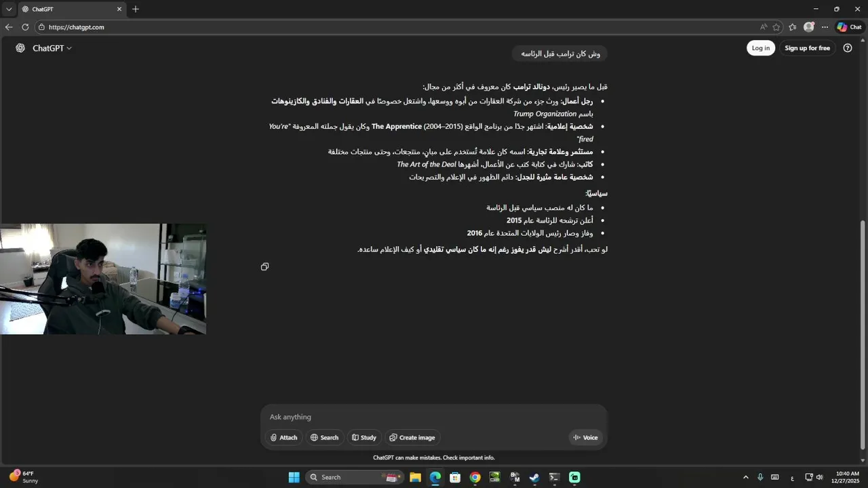Screen dimensions: 868x488
Task: Click the microphone tray icon
Action: point(760,477)
